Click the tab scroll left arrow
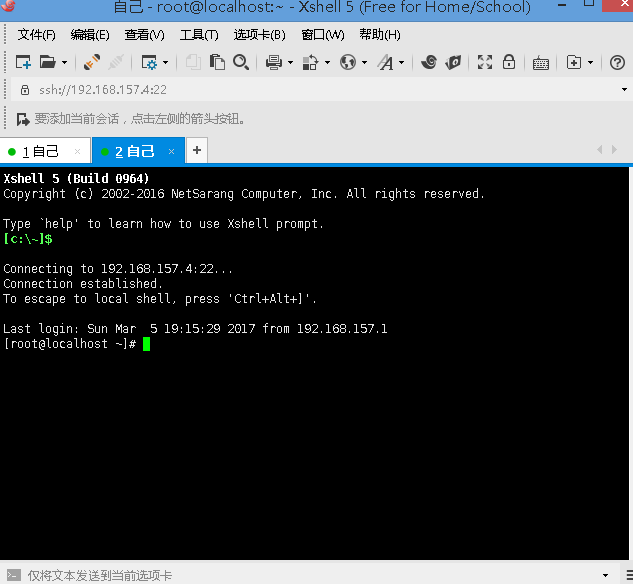 click(x=599, y=150)
